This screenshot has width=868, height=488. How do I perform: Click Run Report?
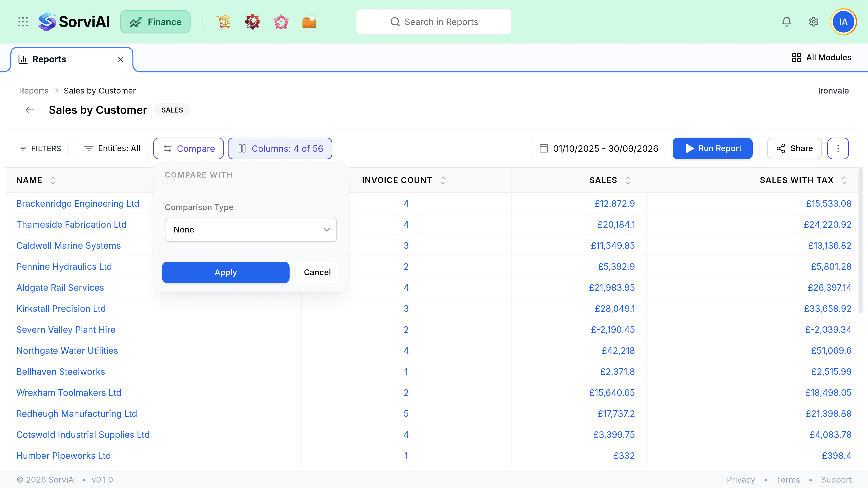[x=713, y=148]
